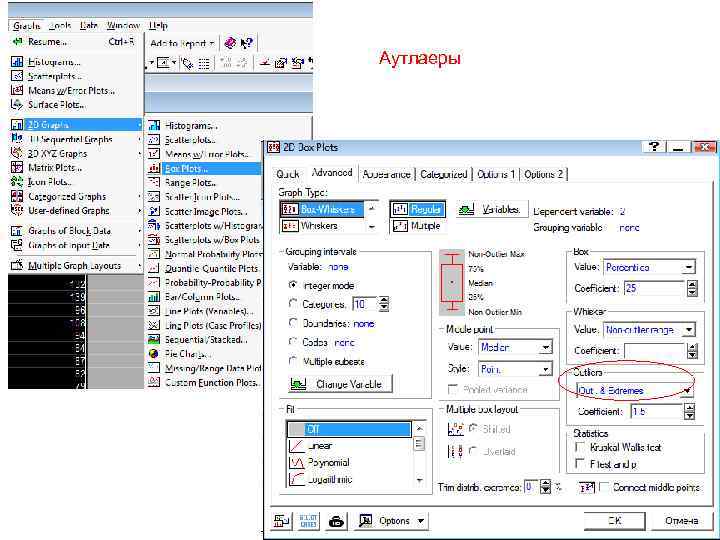Select Categories radio button
The height and width of the screenshot is (540, 720).
(x=293, y=304)
